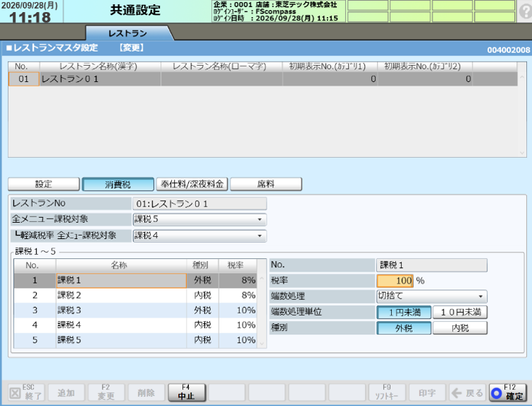Image resolution: width=532 pixels, height=406 pixels.
Task: Click the レストラン名称(ローマ字) column header
Action: [x=221, y=66]
